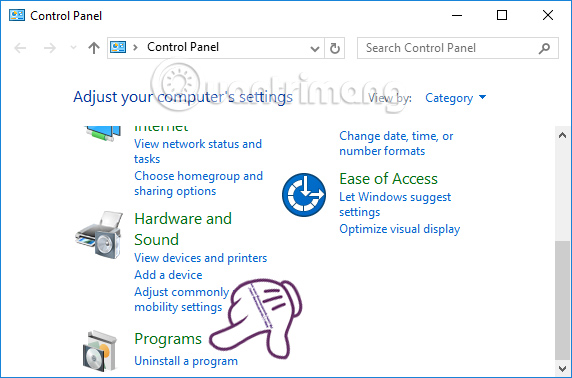The width and height of the screenshot is (572, 378).
Task: Click Optimize visual display
Action: [400, 229]
